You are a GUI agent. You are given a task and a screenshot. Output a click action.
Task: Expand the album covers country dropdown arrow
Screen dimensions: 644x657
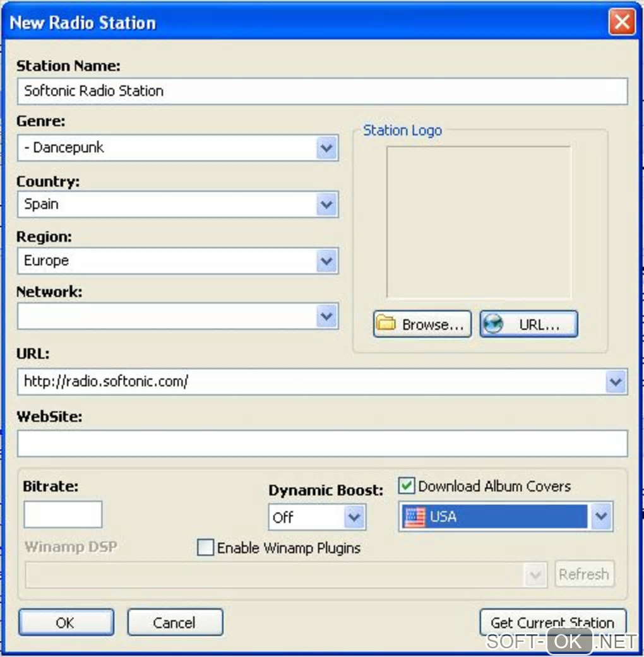601,516
